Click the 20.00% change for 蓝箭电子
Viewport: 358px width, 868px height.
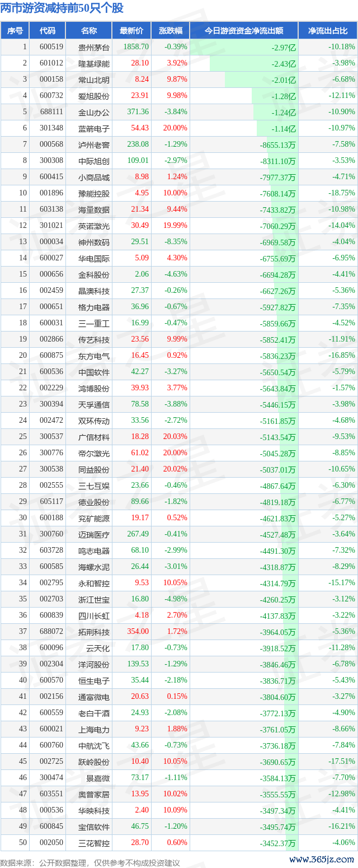point(176,128)
